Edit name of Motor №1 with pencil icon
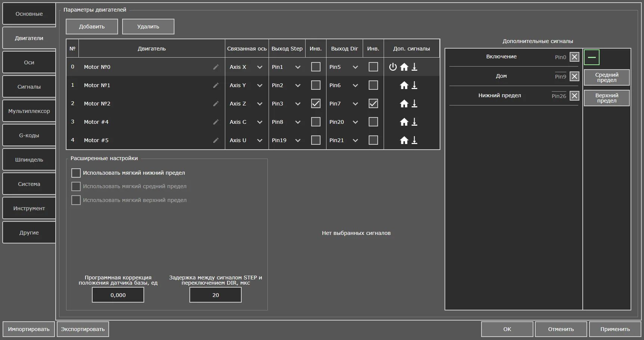The width and height of the screenshot is (644, 340). coord(216,85)
